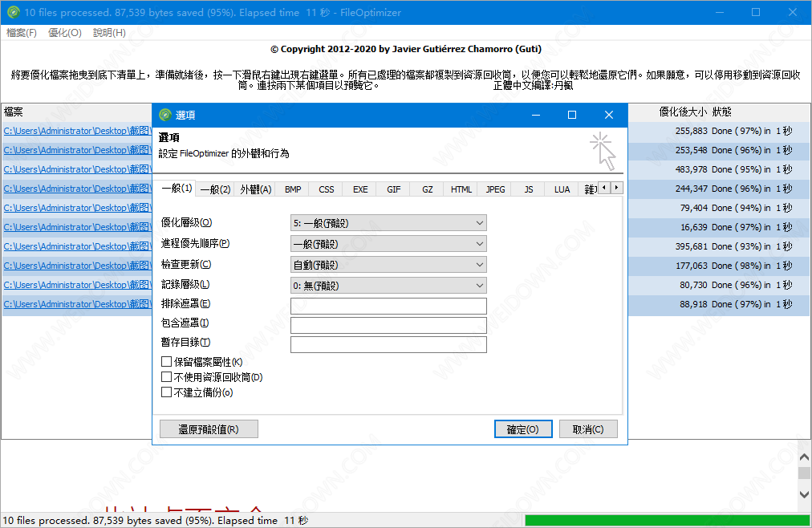Open the file link in the 483,978 row
The height and width of the screenshot is (528, 812).
coord(77,169)
